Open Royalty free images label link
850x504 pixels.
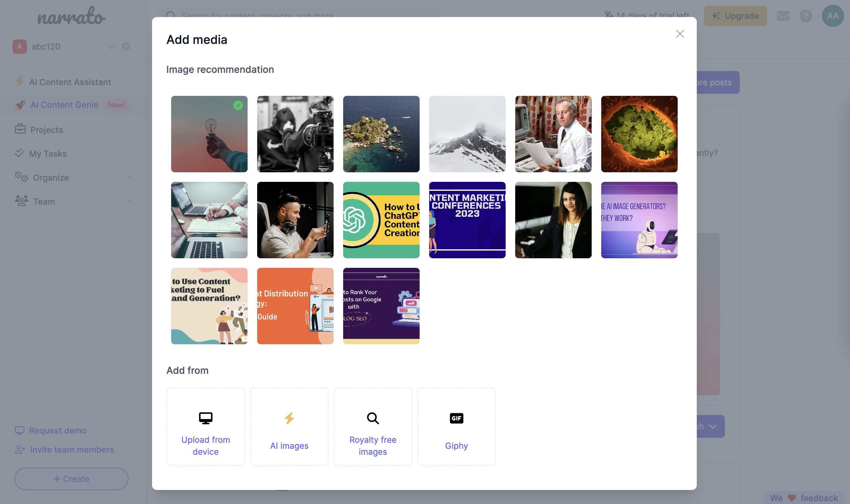[373, 445]
